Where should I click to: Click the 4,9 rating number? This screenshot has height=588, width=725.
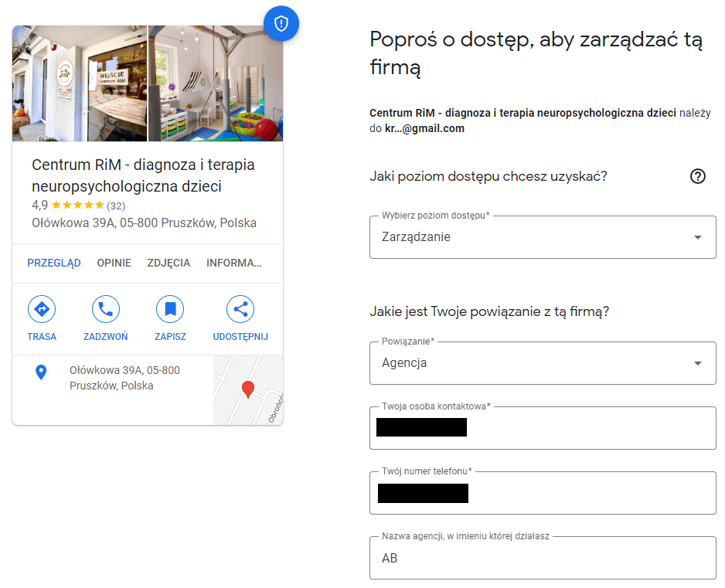[39, 206]
